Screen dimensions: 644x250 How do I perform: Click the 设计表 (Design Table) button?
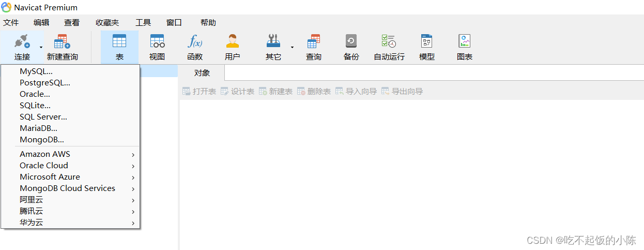coord(237,91)
